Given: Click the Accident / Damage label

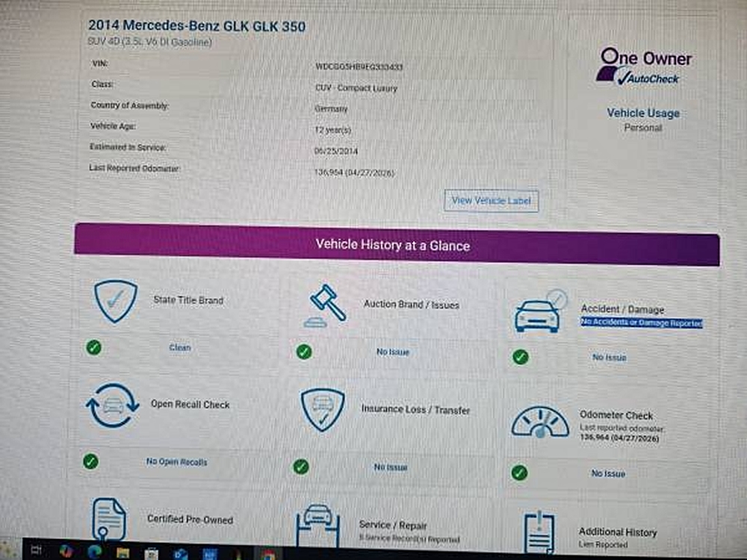Looking at the screenshot, I should (x=623, y=310).
